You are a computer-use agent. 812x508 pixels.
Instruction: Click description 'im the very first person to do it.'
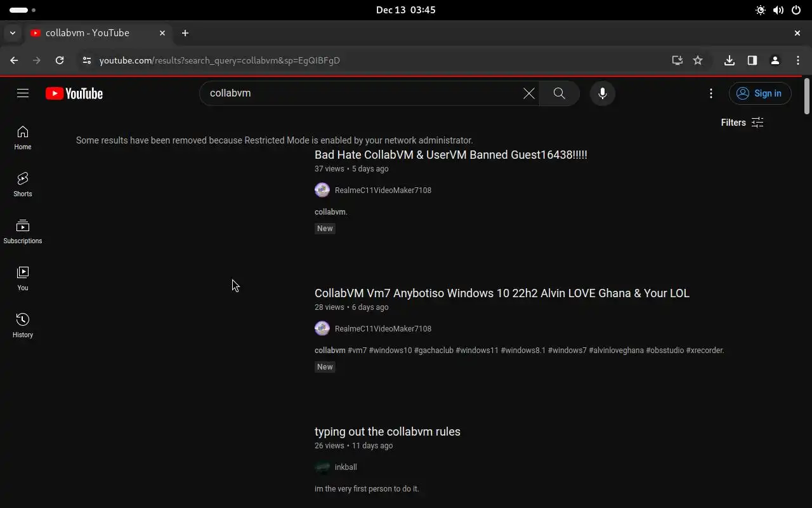367,489
